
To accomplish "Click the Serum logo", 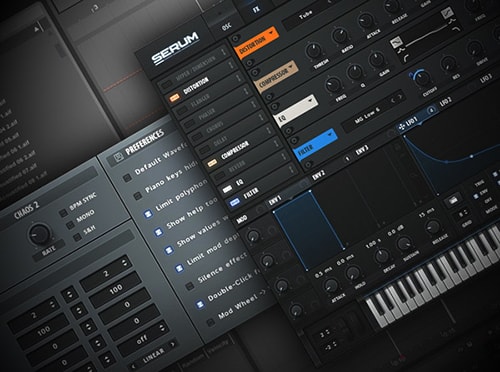I will coord(175,49).
